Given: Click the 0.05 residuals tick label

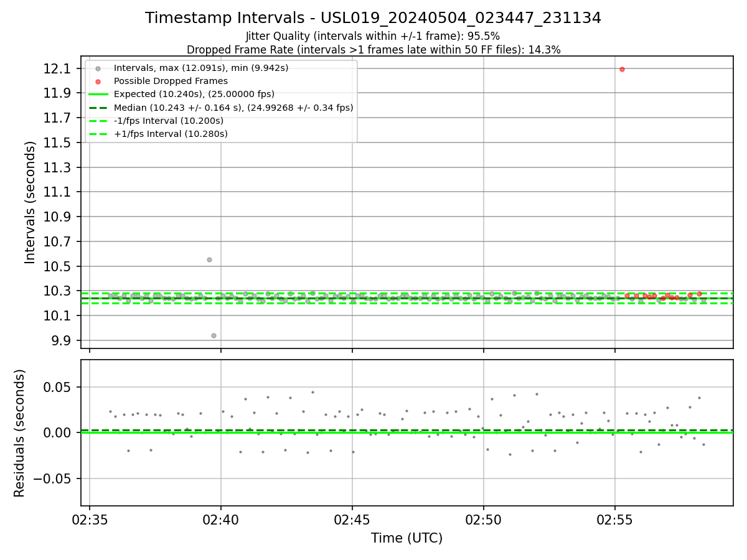Looking at the screenshot, I should (58, 387).
